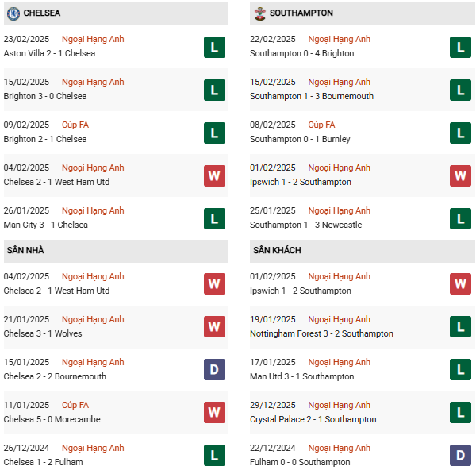Click the Chelsea club crest icon

[x=13, y=13]
